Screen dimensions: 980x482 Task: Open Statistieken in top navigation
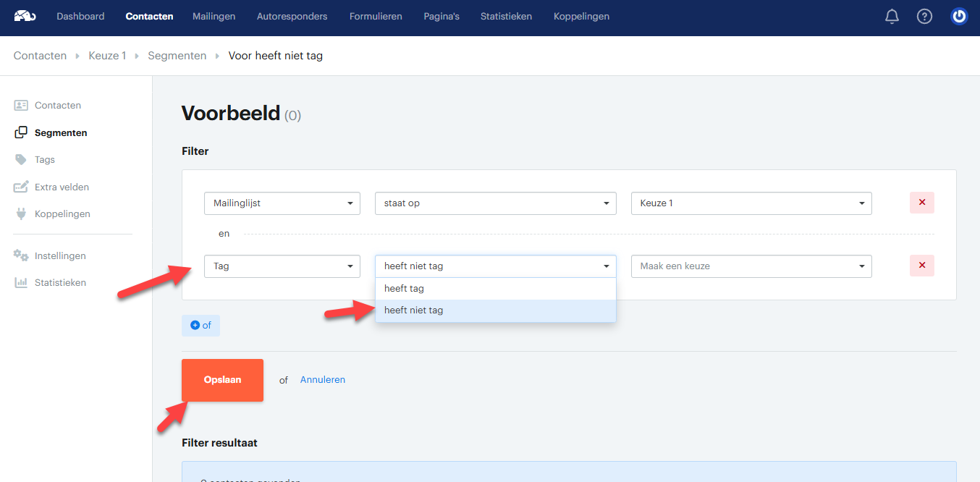[507, 16]
